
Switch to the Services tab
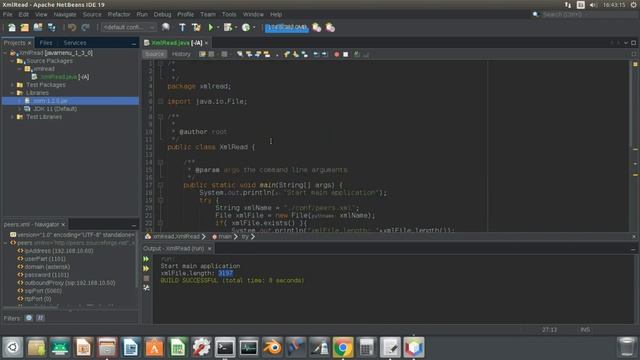pyautogui.click(x=75, y=43)
